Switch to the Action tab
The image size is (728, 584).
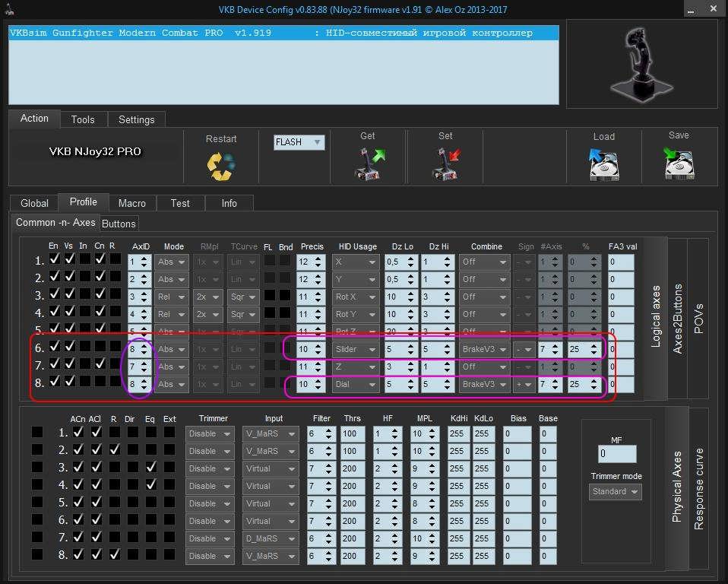tap(34, 119)
